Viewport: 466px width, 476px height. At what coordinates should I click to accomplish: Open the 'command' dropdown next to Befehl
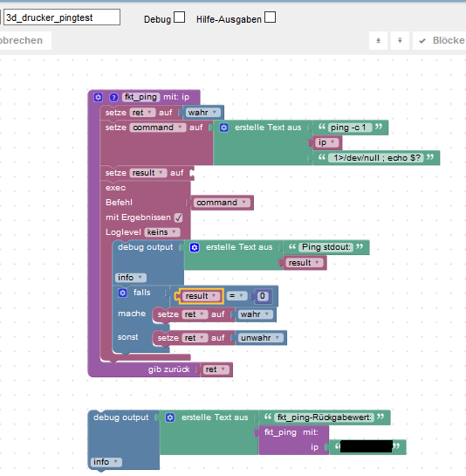(x=222, y=203)
